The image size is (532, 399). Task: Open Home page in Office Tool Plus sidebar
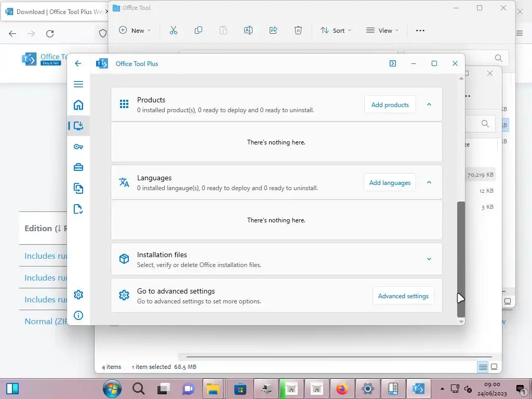(x=78, y=105)
